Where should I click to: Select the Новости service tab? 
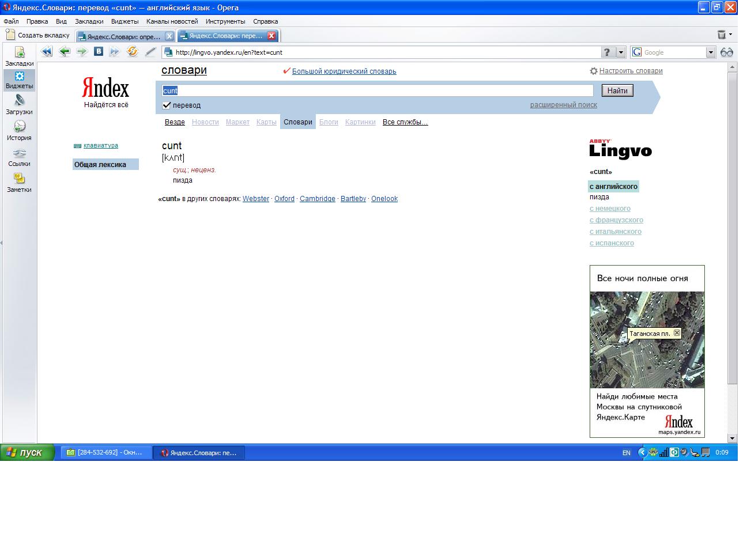(x=205, y=122)
